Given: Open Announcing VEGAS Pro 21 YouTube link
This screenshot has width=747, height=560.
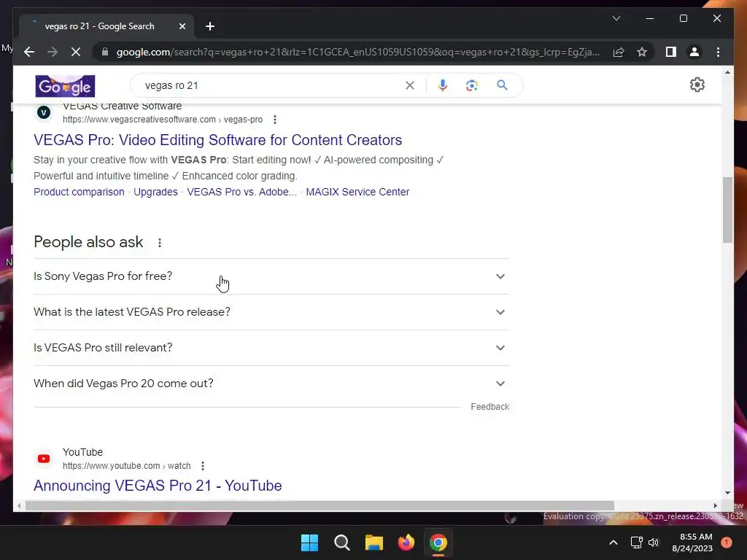Looking at the screenshot, I should click(158, 486).
